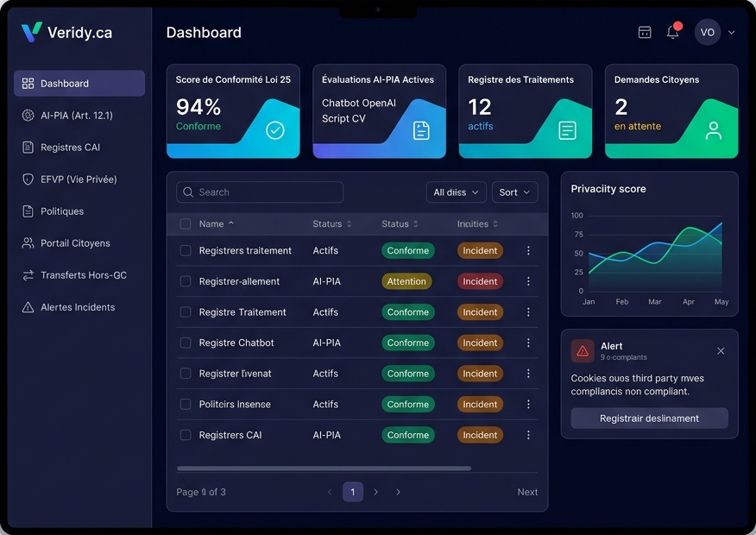Check the Registrers CAI row checkbox
This screenshot has height=535, width=756.
click(x=186, y=435)
